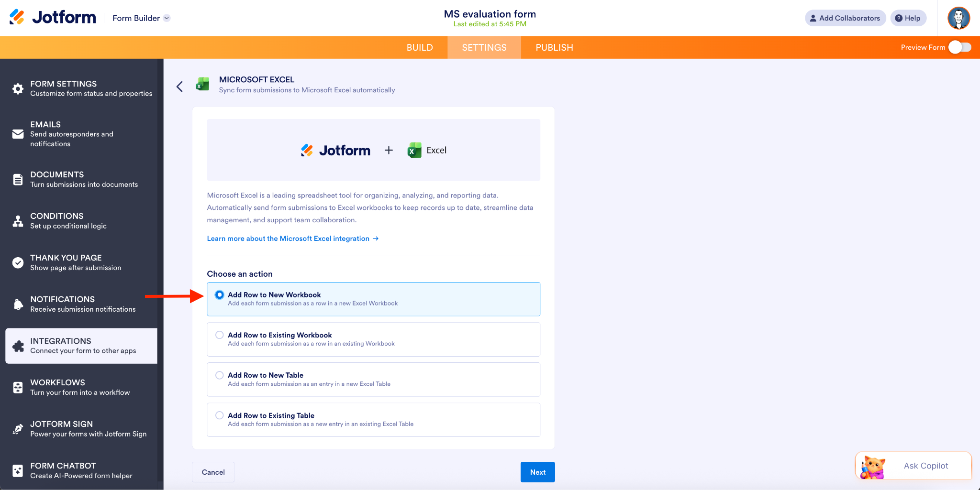Click the Next button
Viewport: 980px width, 490px height.
(537, 472)
